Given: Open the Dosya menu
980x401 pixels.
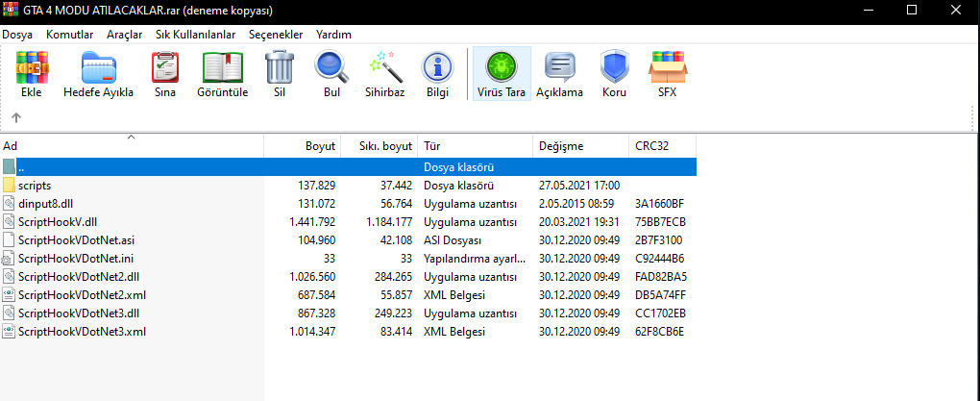Looking at the screenshot, I should click(x=17, y=35).
